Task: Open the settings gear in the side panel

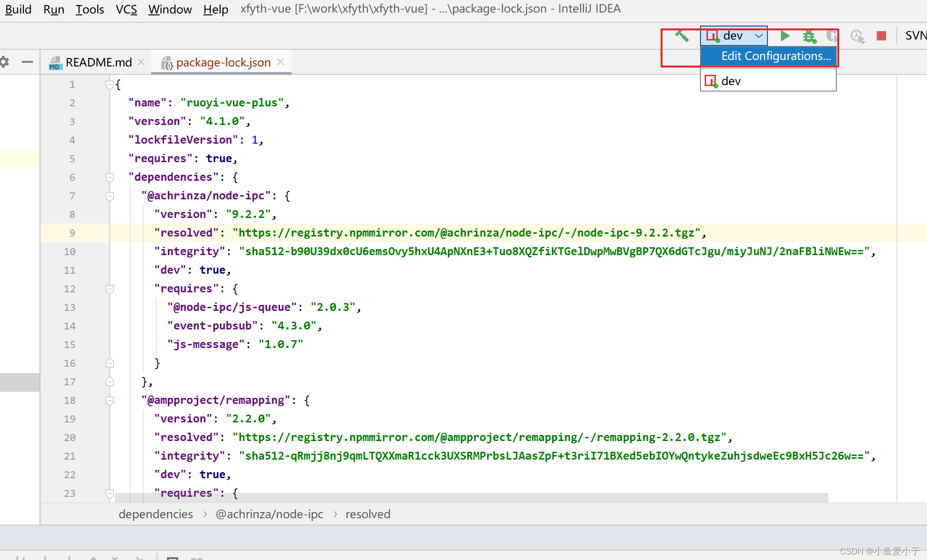Action: coord(5,62)
